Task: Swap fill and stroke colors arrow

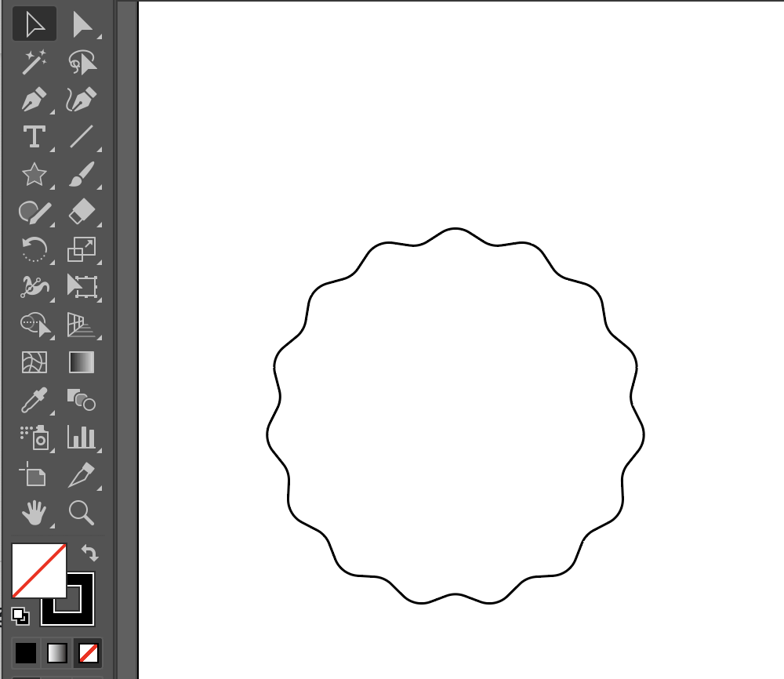Action: [90, 553]
